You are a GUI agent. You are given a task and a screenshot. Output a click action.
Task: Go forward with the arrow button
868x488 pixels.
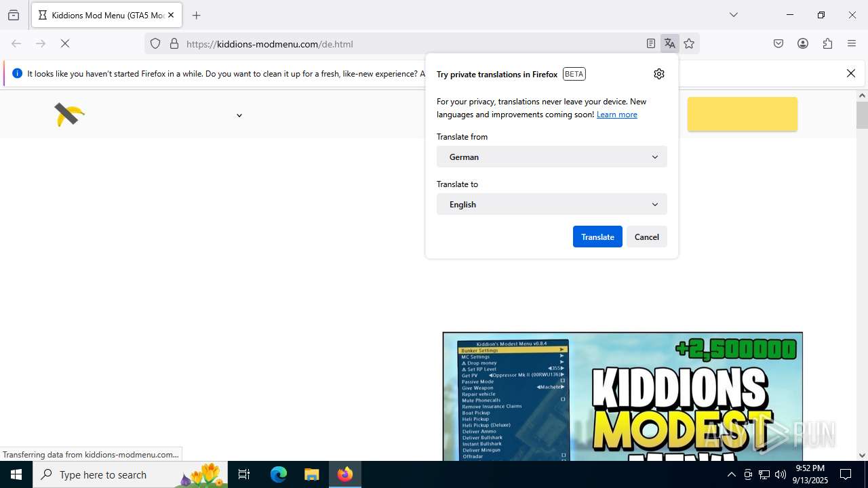[x=41, y=43]
